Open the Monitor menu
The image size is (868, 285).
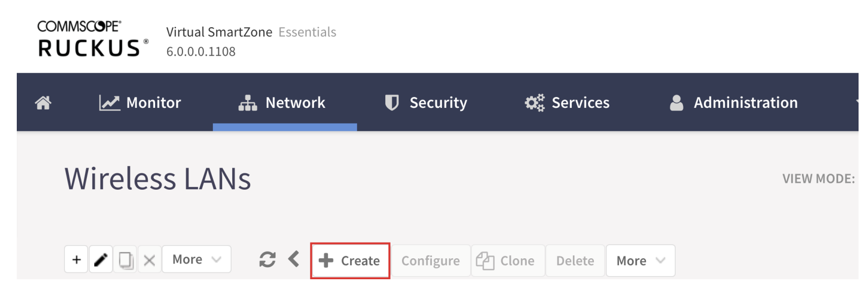(140, 103)
